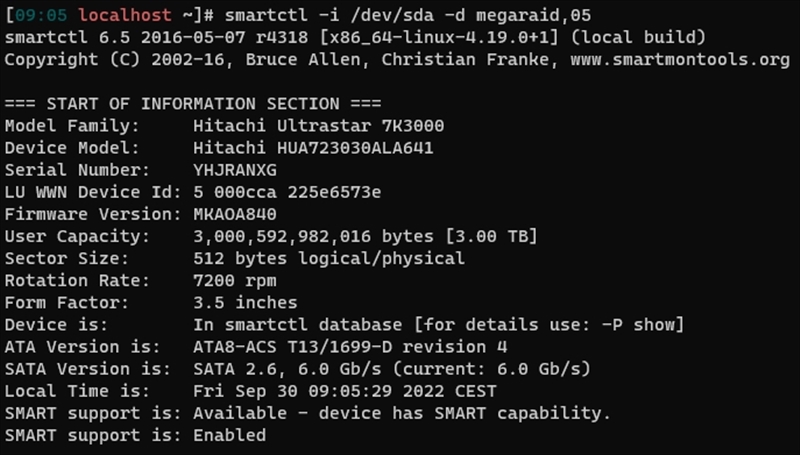
Task: Click the megaraid,05 device argument
Action: 534,15
